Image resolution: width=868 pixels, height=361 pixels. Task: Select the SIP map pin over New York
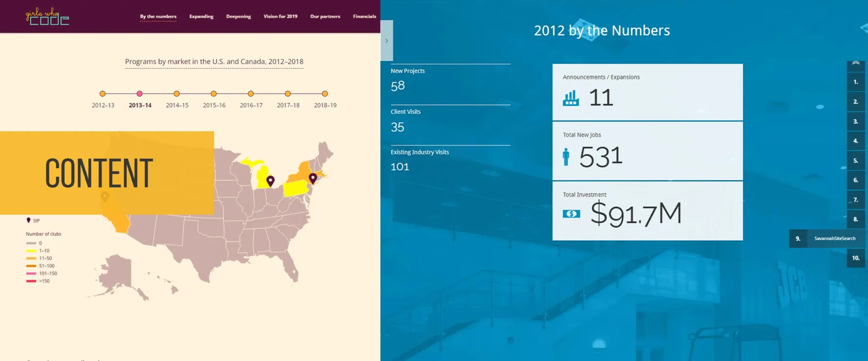313,178
